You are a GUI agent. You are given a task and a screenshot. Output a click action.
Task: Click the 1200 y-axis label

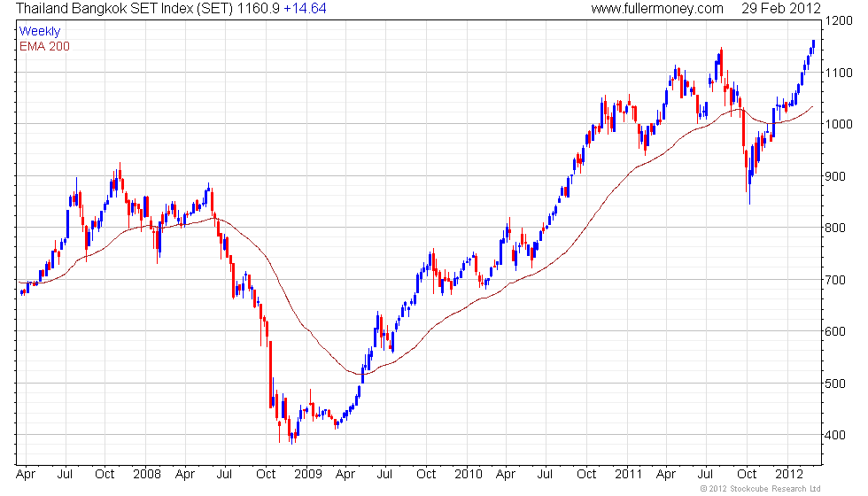[x=839, y=21]
